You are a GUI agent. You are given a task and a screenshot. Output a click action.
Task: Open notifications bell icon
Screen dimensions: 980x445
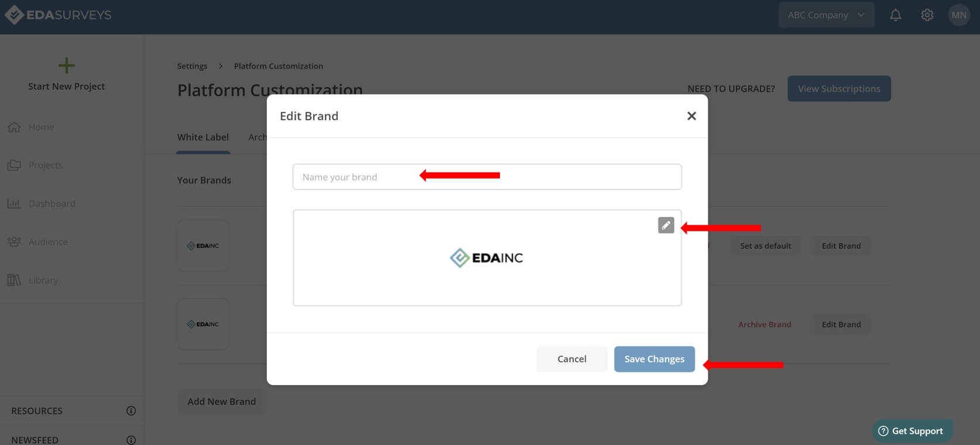coord(895,15)
